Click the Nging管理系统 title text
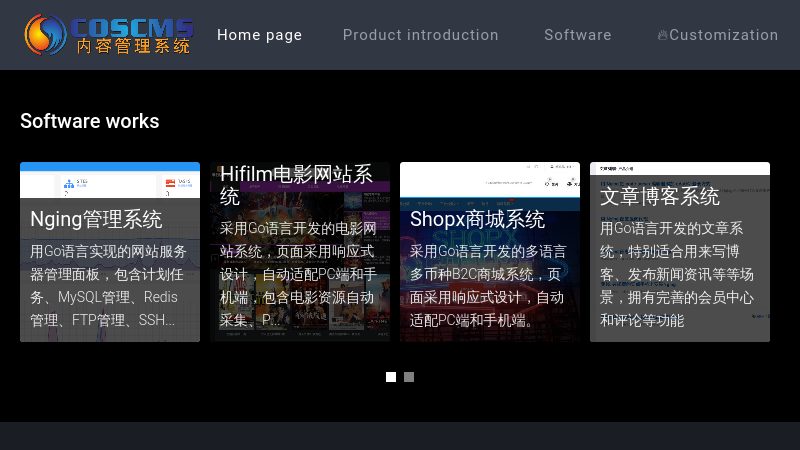The width and height of the screenshot is (800, 450). coord(96,219)
